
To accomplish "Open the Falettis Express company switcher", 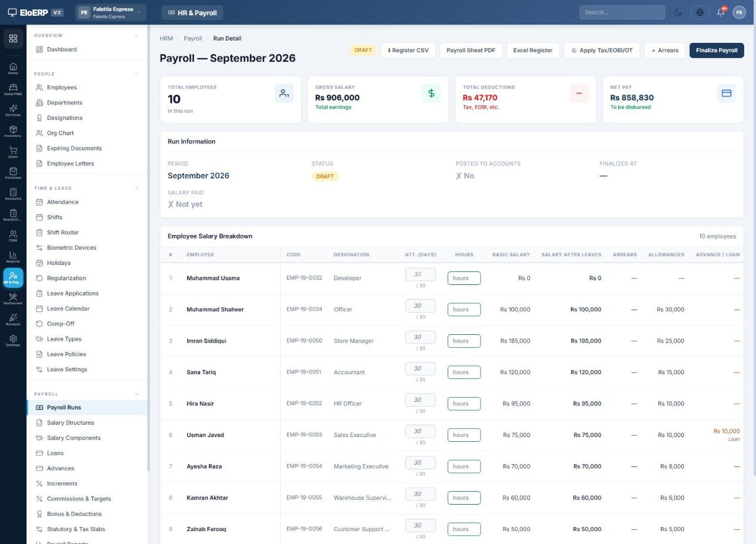I will [110, 12].
